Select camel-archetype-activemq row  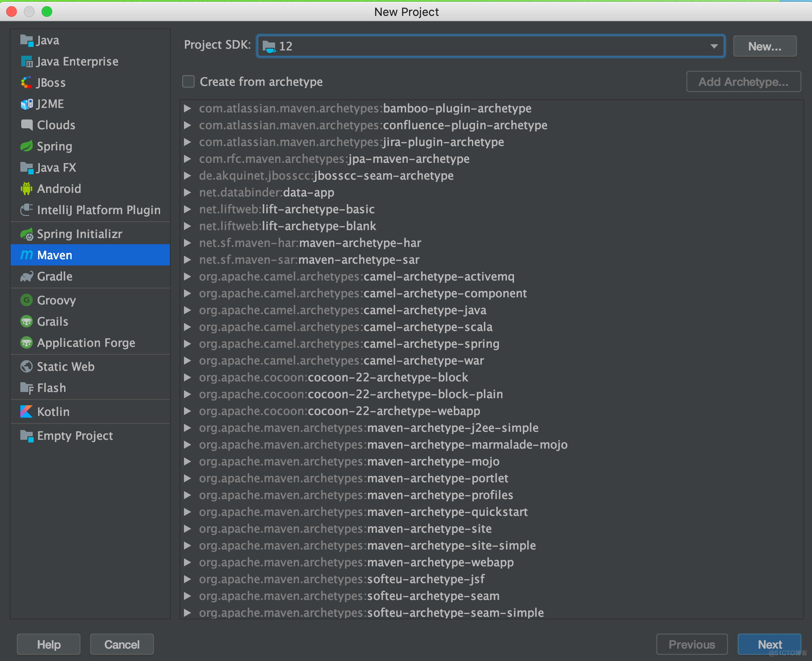492,277
